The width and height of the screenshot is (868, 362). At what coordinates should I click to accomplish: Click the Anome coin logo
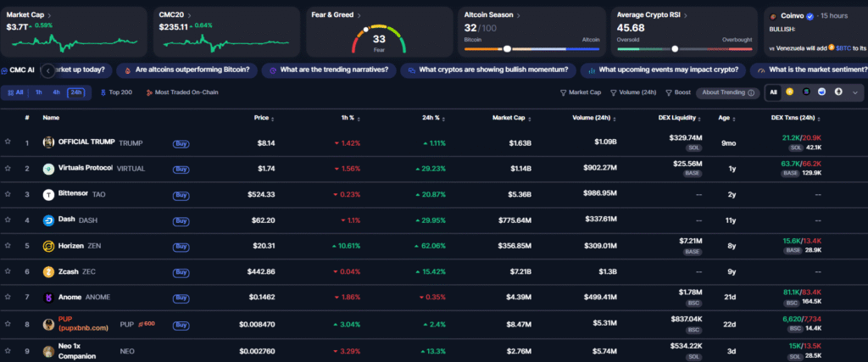pos(48,298)
